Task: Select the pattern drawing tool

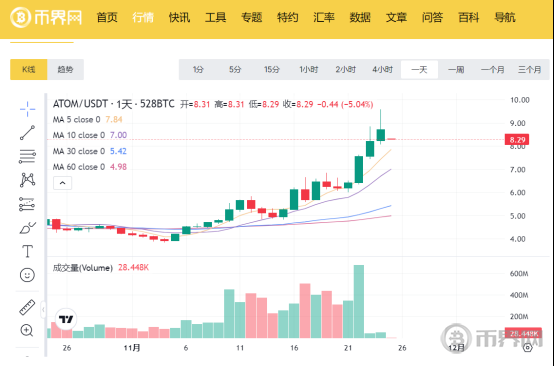Action: coord(27,180)
